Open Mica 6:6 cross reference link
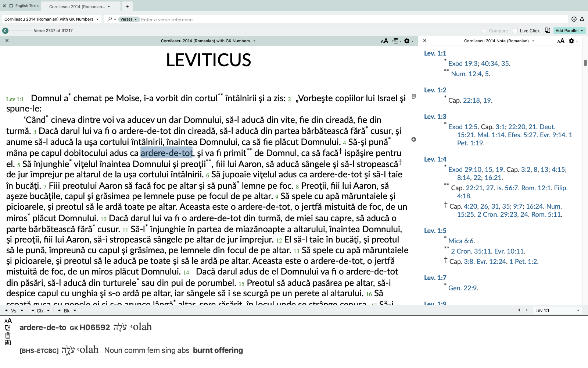The image size is (588, 368). (462, 241)
